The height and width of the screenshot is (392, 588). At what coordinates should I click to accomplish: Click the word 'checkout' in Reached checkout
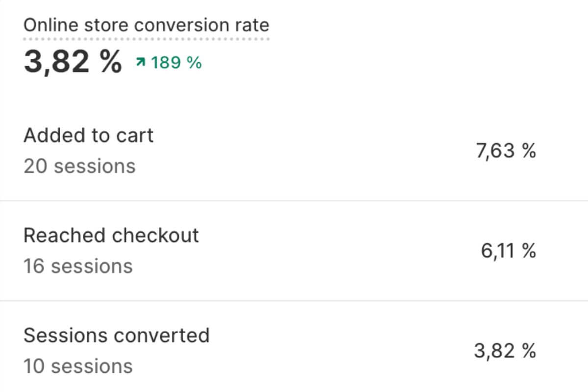155,236
